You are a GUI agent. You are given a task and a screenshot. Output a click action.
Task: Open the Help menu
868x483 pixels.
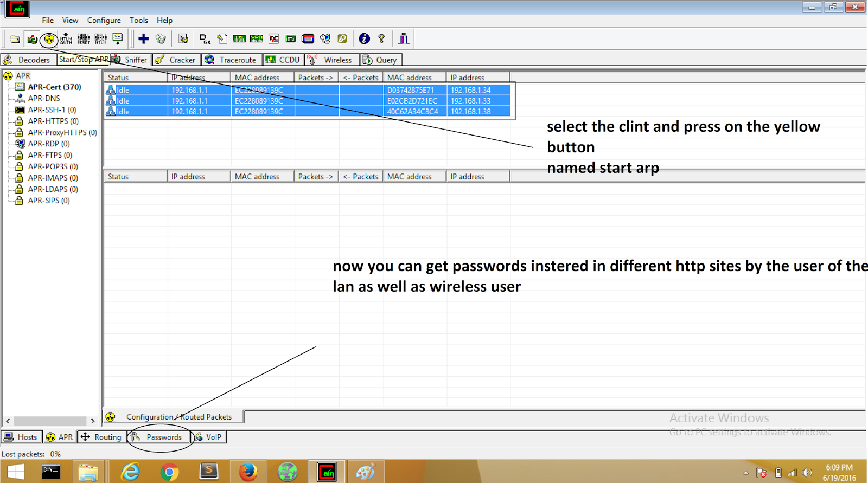[x=164, y=20]
